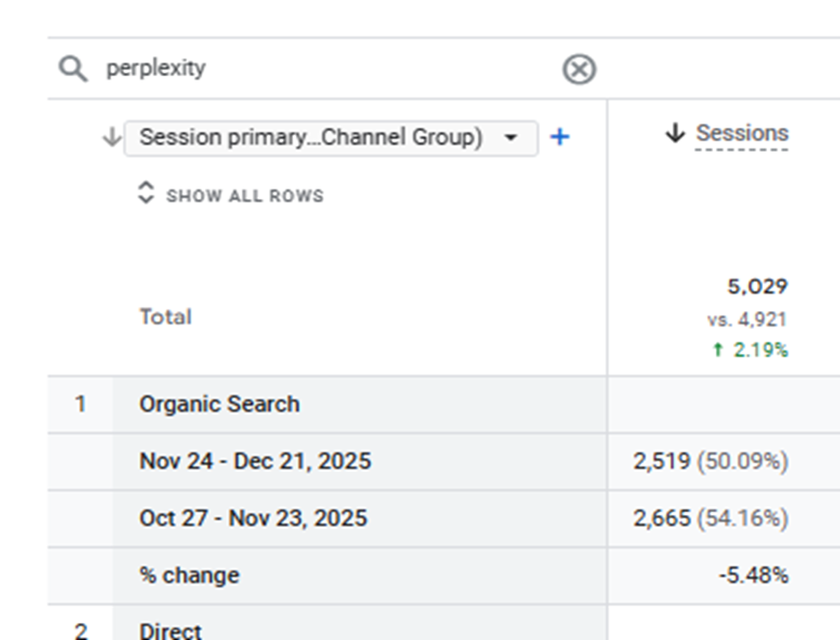Select the Direct channel row
Image resolution: width=840 pixels, height=640 pixels.
pyautogui.click(x=171, y=631)
